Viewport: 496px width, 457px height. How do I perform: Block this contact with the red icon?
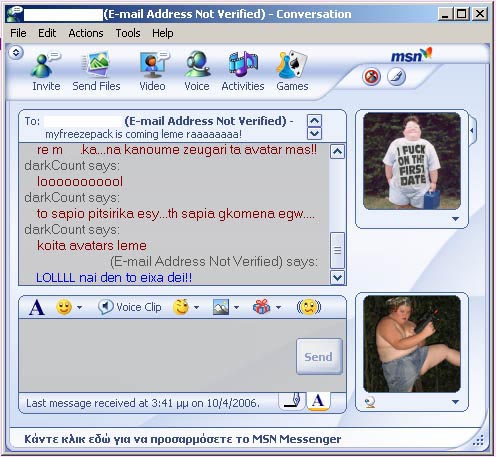pos(371,77)
